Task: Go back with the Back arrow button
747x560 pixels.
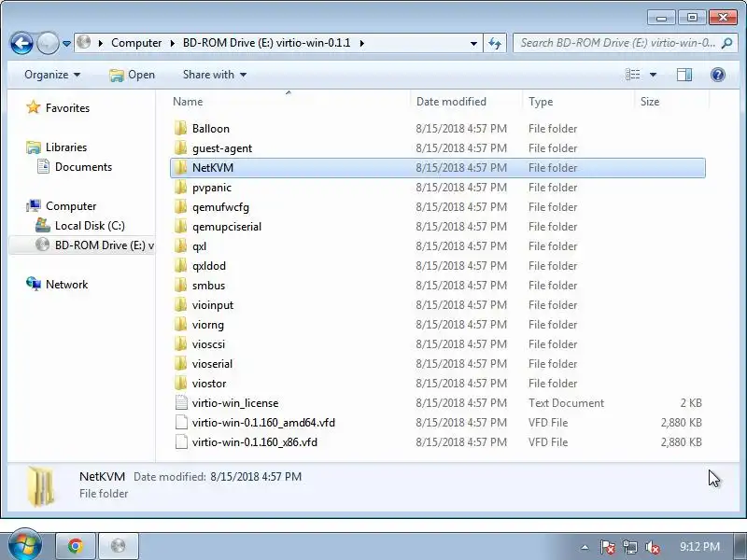Action: tap(21, 43)
